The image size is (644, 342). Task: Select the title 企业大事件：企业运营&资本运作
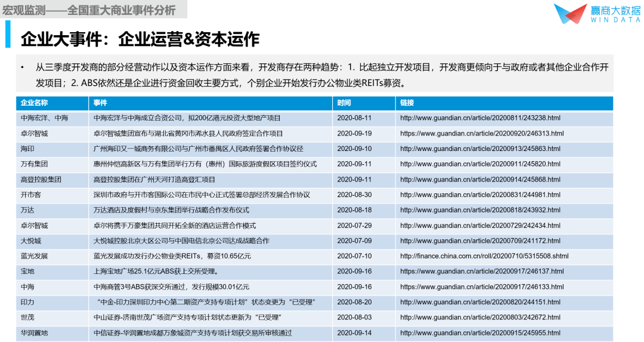140,39
